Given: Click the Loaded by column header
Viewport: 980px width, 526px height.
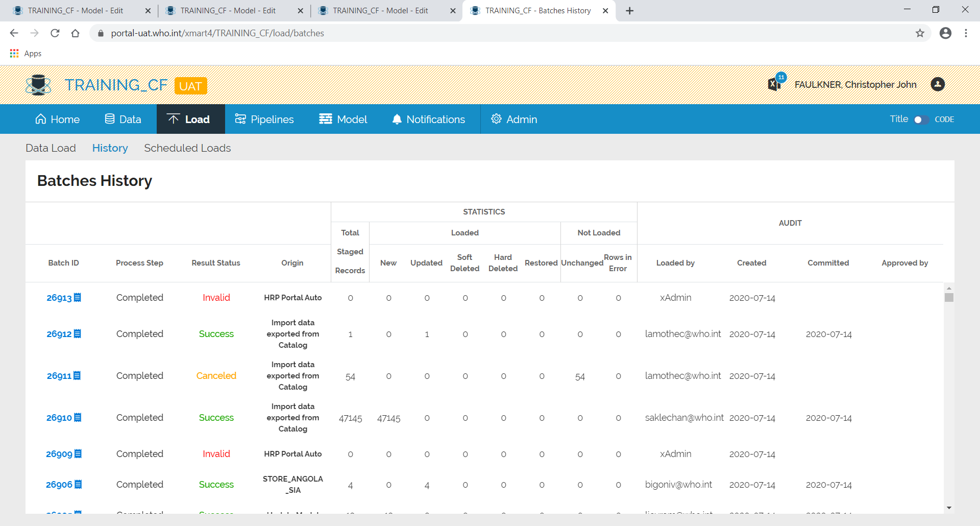Looking at the screenshot, I should 675,262.
